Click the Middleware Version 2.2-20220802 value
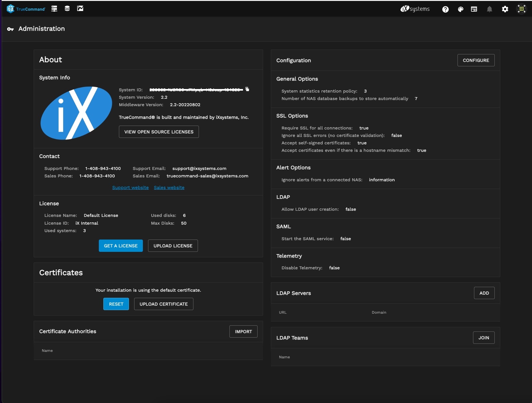Screen dimensions: 532x403 [185, 105]
